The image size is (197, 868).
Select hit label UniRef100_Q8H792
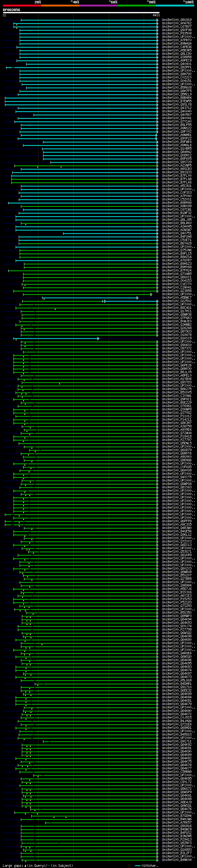[177, 74]
